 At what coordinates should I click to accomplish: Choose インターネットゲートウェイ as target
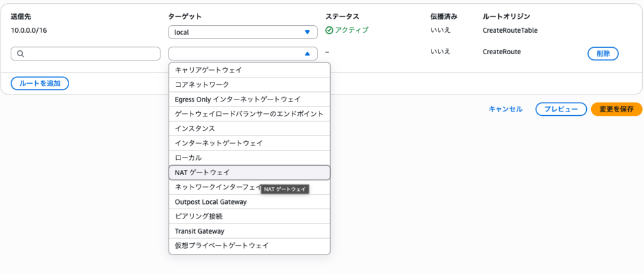coord(249,143)
